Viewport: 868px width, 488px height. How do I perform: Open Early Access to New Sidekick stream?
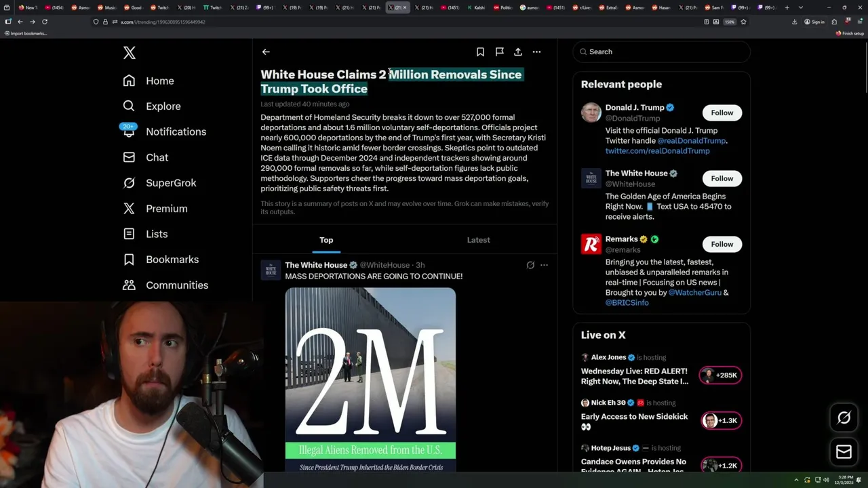click(634, 422)
